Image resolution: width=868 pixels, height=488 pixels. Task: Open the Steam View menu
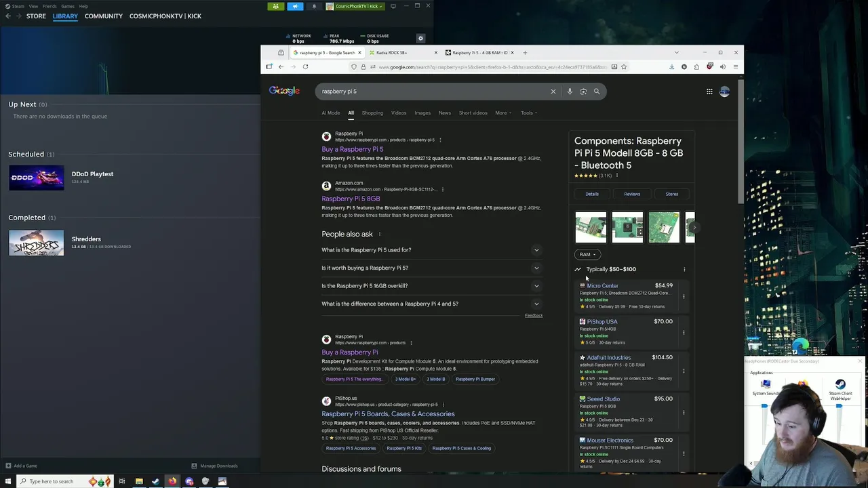[x=33, y=6]
